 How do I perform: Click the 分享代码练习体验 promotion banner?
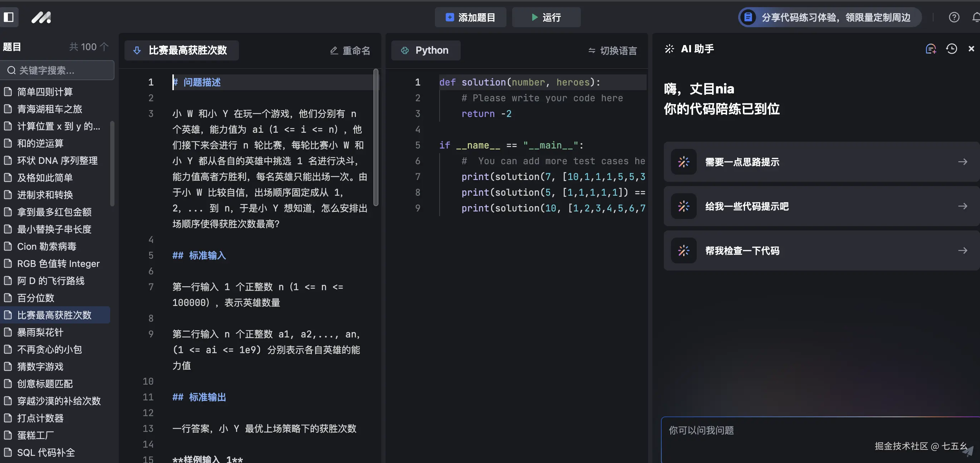click(828, 17)
